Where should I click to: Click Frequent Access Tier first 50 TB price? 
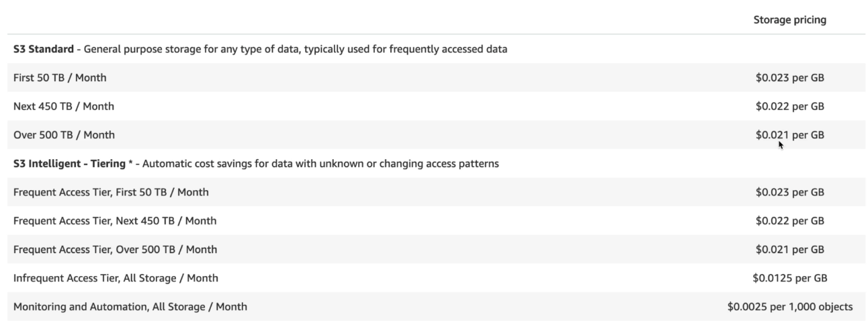[789, 192]
